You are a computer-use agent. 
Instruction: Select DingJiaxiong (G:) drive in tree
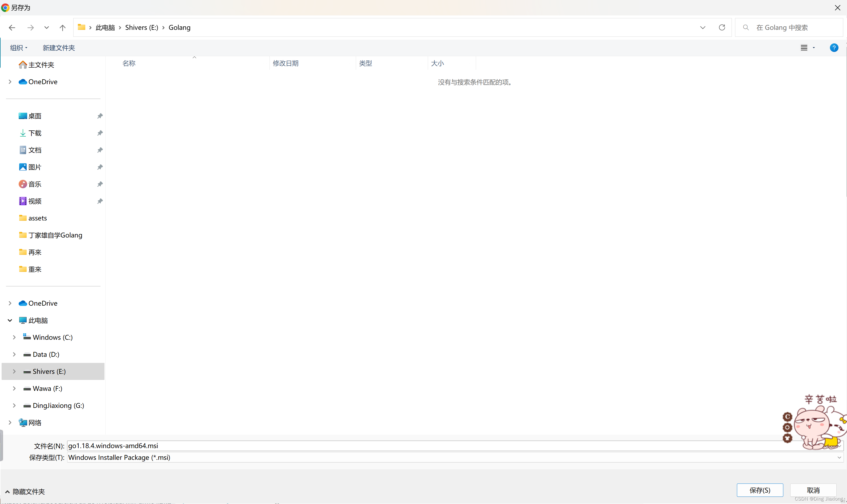click(x=58, y=405)
